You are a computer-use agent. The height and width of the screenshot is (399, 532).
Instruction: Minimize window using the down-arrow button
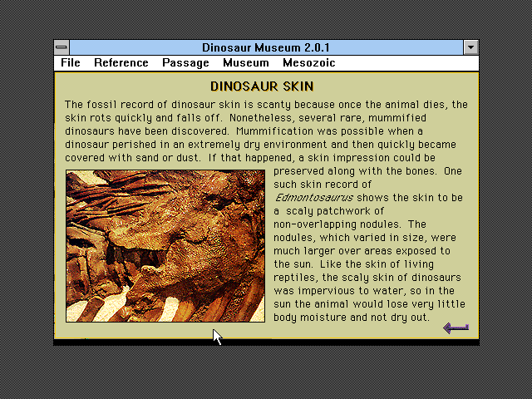point(471,47)
